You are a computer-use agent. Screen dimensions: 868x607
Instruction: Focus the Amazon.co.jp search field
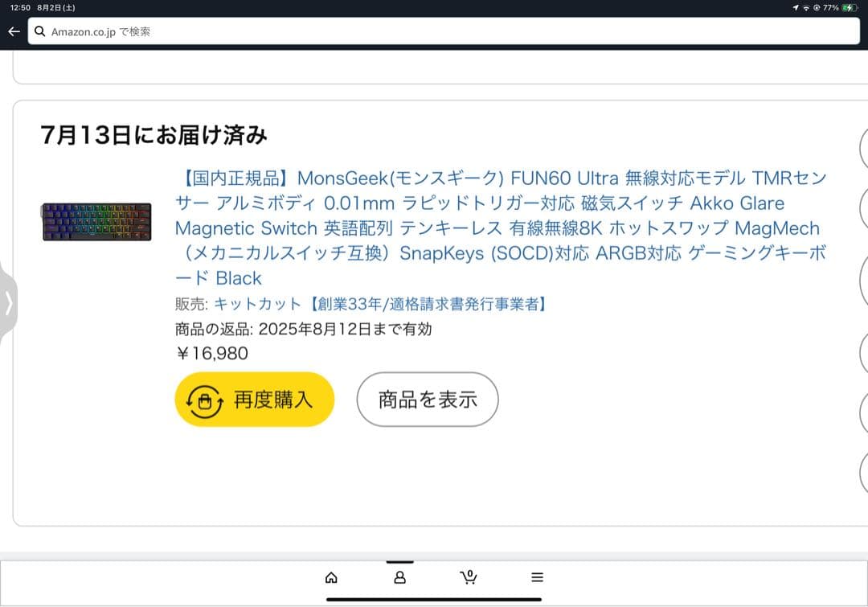pos(442,32)
